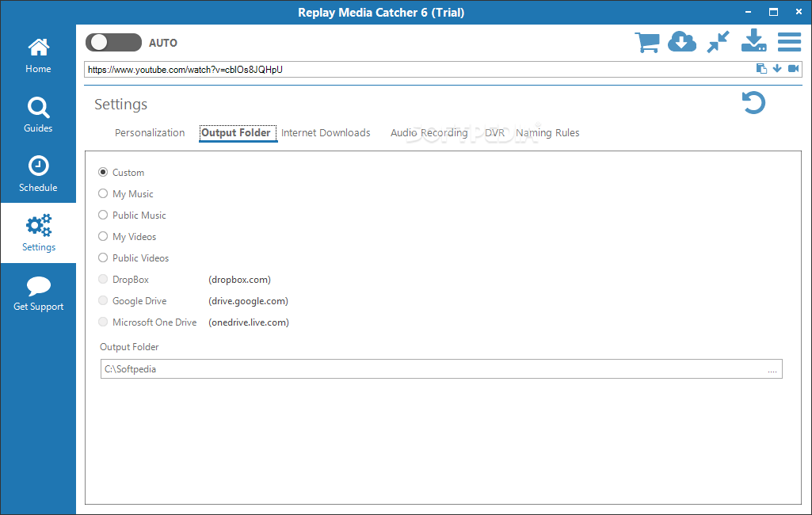Screen dimensions: 812x515
Task: Click the Output Folder field label
Action: pyautogui.click(x=129, y=346)
